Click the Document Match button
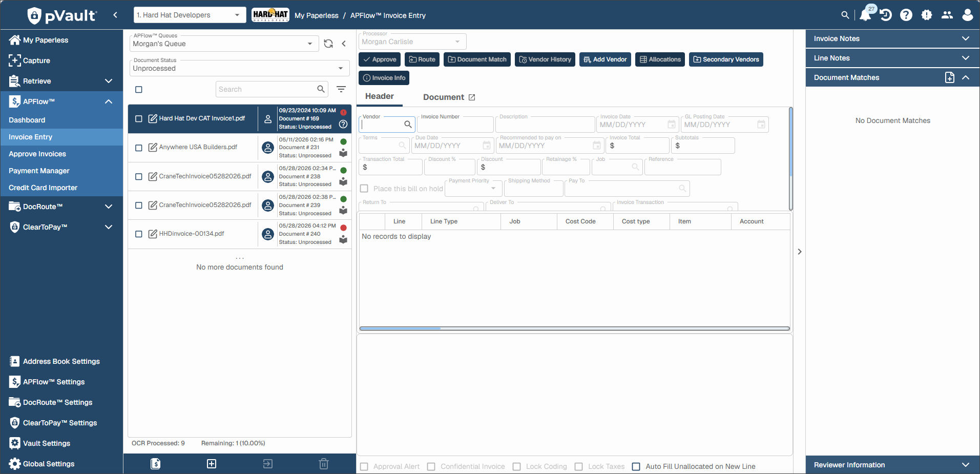Image resolution: width=980 pixels, height=474 pixels. tap(477, 59)
